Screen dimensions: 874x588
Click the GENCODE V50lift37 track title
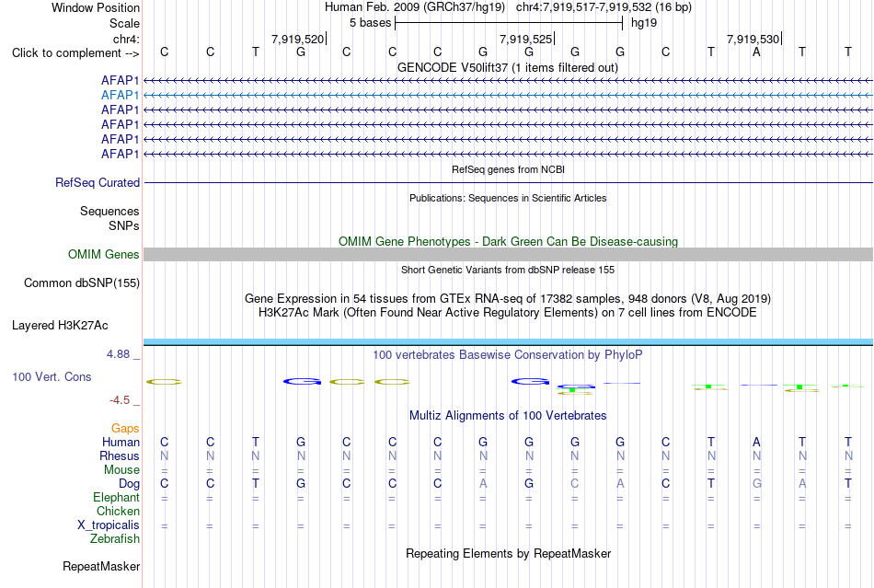[x=508, y=68]
